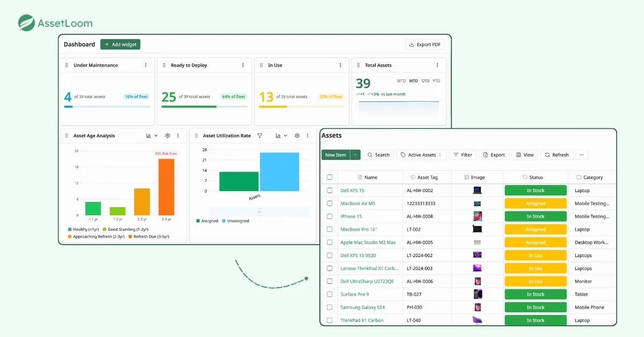
Task: Select the MTD period tab
Action: point(413,81)
